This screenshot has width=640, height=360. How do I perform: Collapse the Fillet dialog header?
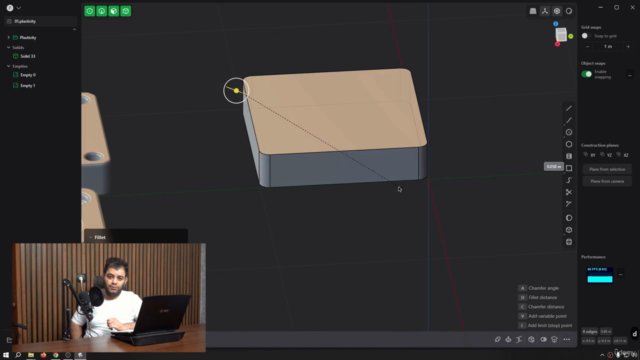coord(91,237)
